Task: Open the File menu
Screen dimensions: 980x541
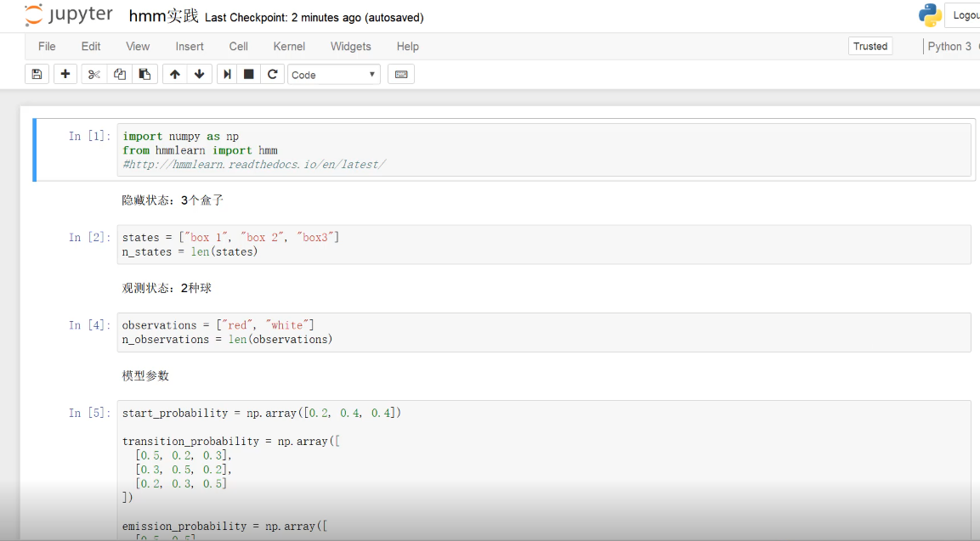Action: click(x=47, y=47)
